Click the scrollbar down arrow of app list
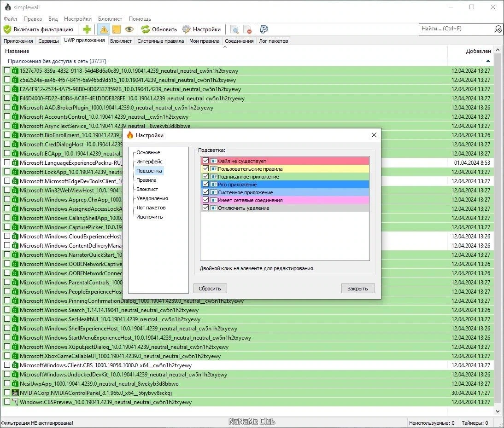The image size is (504, 428). 498,411
